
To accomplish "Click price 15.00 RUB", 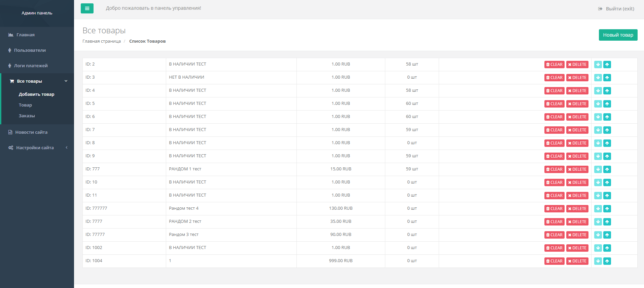I will click(341, 169).
